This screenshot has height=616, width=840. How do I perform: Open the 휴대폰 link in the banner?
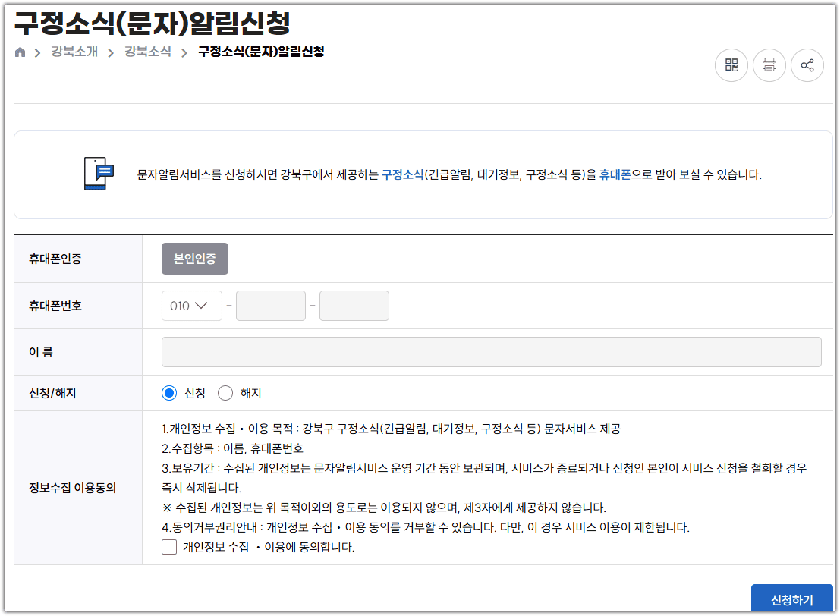618,174
